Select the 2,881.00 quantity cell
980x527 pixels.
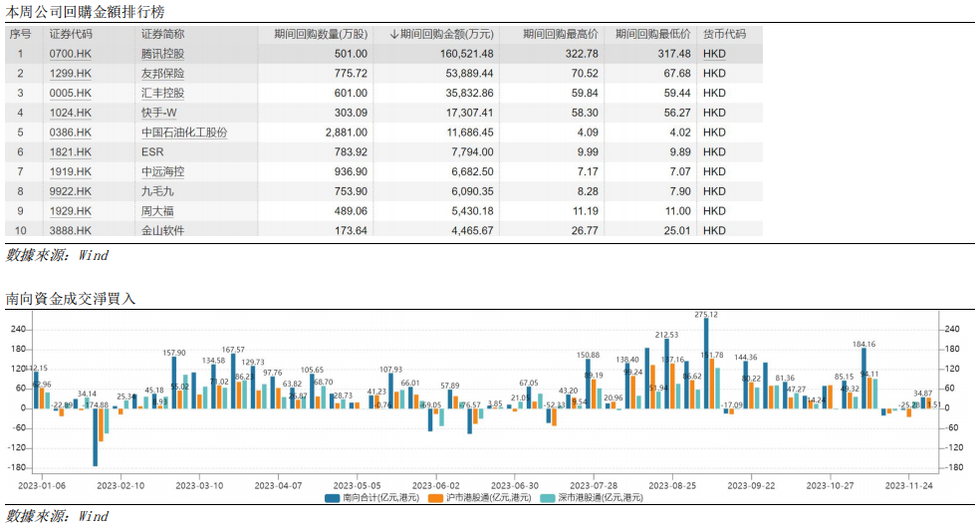pyautogui.click(x=347, y=132)
